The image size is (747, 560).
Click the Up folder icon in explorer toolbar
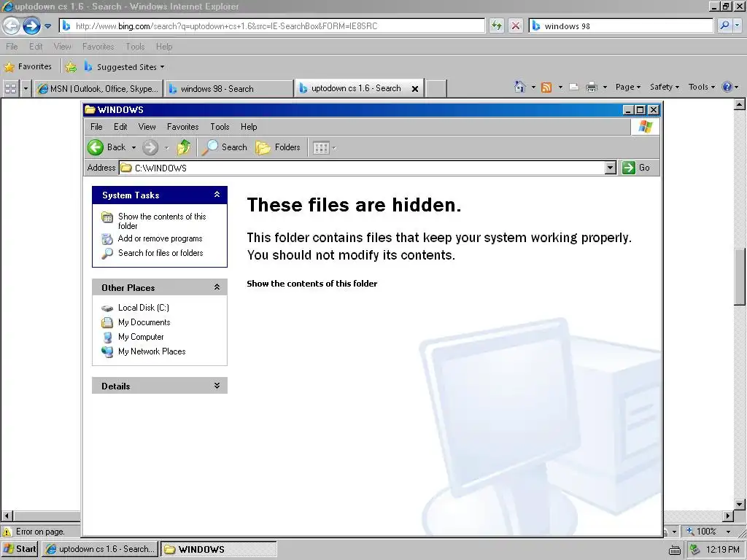(184, 147)
